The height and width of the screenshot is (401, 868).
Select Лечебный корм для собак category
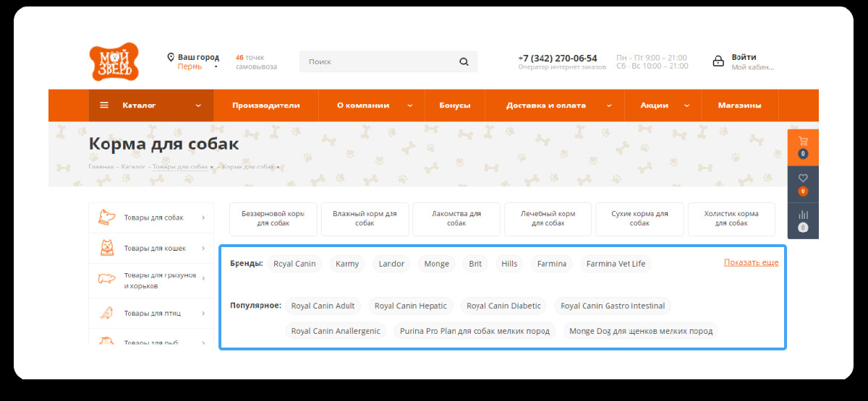pos(548,219)
